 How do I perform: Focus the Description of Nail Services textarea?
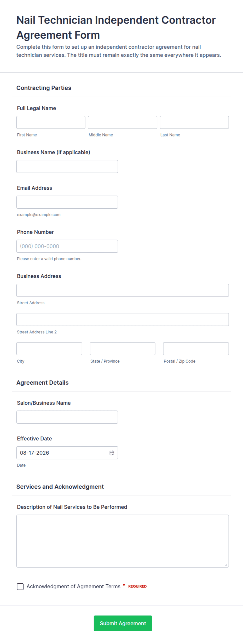123,541
